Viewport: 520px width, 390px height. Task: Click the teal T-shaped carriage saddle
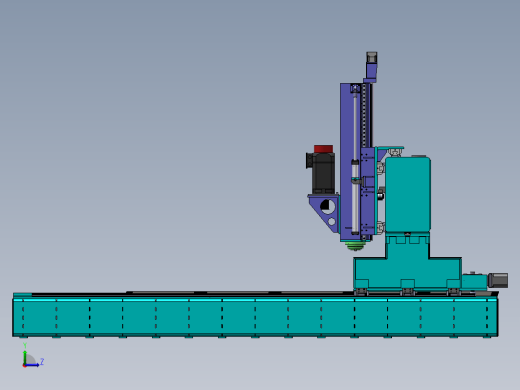(x=408, y=262)
